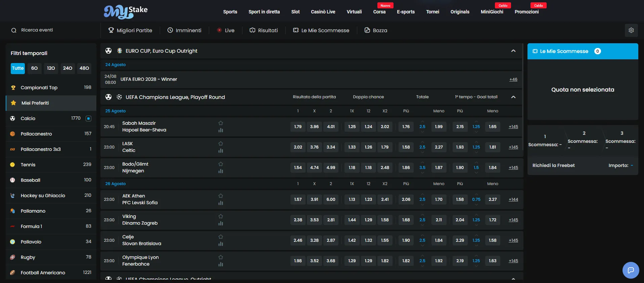Open the Promozioni page
644x283 pixels.
click(526, 12)
